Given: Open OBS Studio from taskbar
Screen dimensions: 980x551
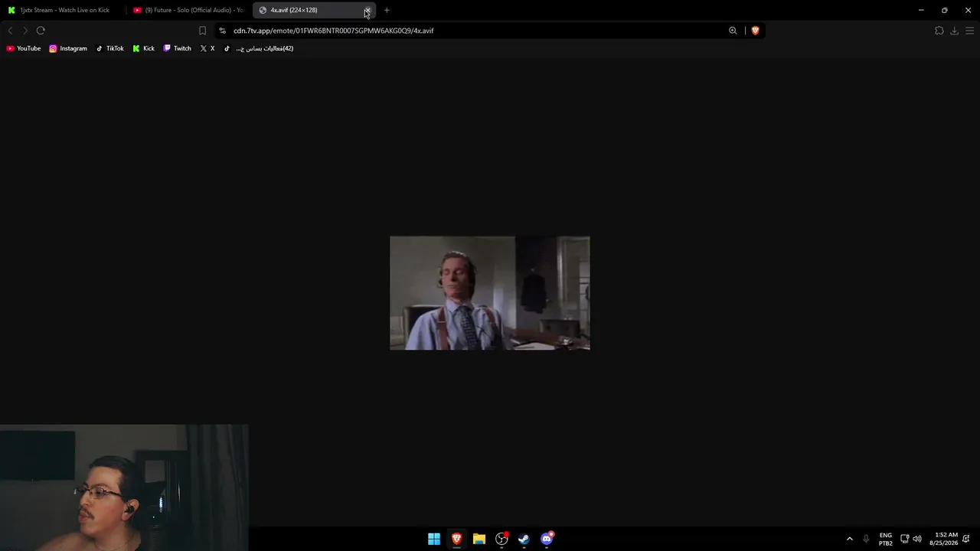Looking at the screenshot, I should [x=501, y=539].
